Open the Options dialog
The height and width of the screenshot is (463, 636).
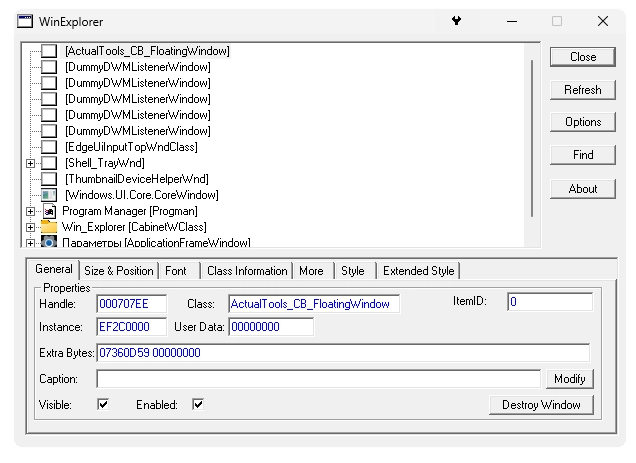click(x=583, y=122)
